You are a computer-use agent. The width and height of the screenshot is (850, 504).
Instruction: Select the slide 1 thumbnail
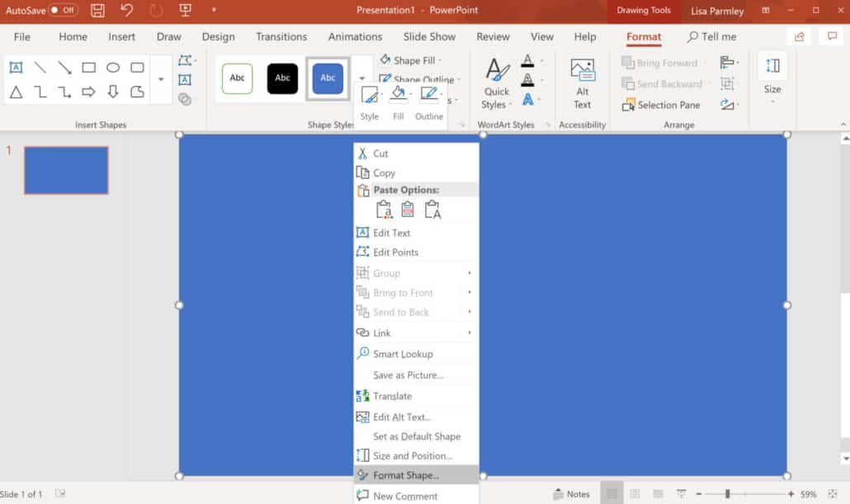65,169
